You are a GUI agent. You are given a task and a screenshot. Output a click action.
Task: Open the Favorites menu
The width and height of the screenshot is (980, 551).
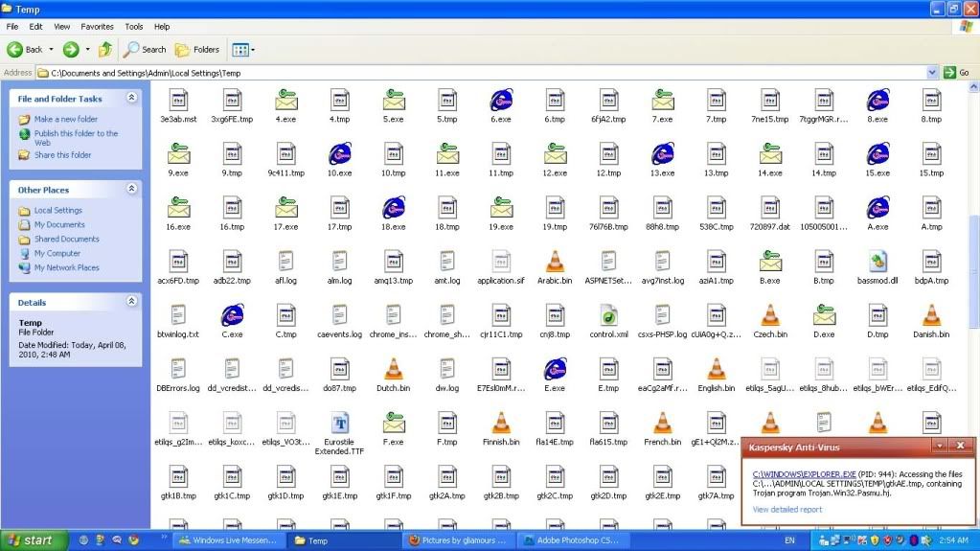[x=97, y=27]
